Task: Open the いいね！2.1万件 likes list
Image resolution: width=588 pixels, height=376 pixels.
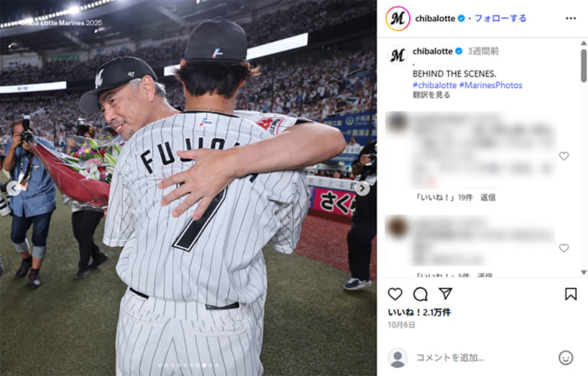Action: tap(419, 313)
